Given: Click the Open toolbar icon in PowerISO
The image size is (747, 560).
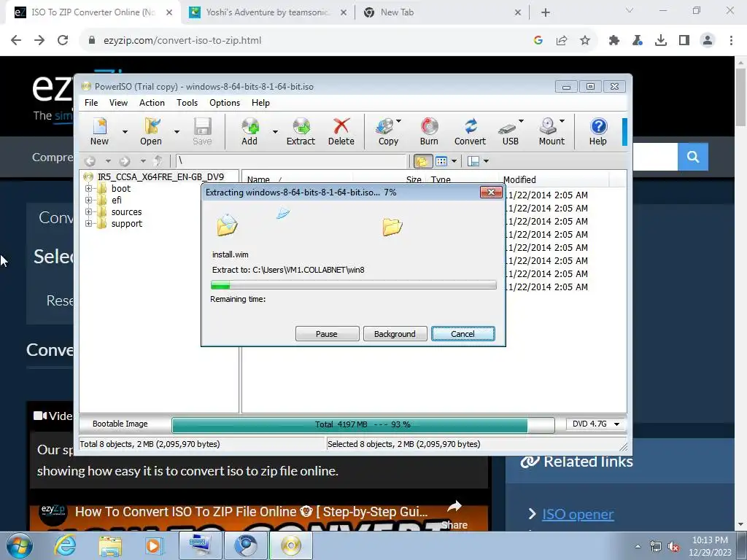Looking at the screenshot, I should point(151,131).
